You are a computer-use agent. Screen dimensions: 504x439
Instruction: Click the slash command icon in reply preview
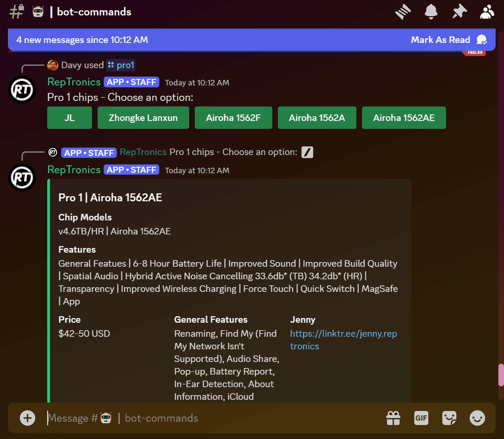(x=307, y=152)
